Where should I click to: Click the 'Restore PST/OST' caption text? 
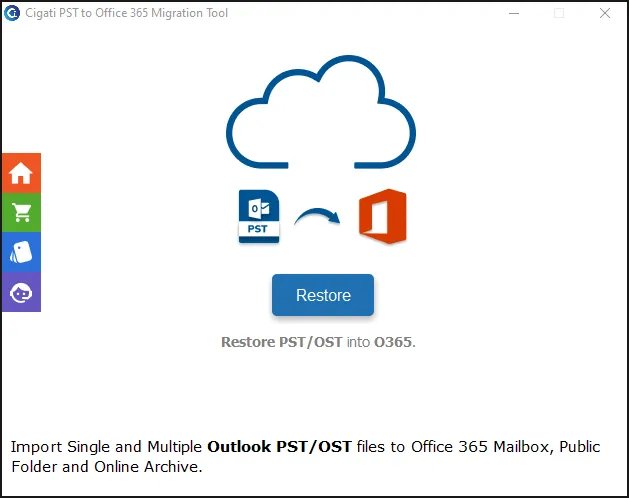282,342
